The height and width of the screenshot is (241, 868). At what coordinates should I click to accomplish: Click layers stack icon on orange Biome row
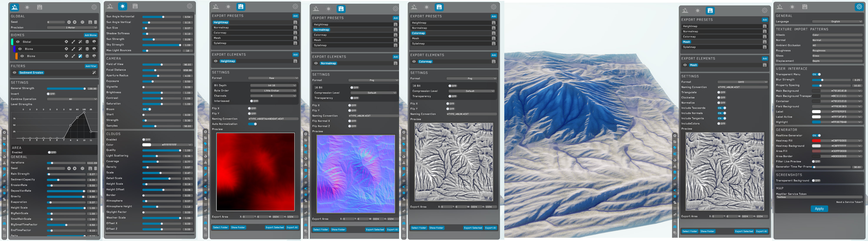click(87, 56)
